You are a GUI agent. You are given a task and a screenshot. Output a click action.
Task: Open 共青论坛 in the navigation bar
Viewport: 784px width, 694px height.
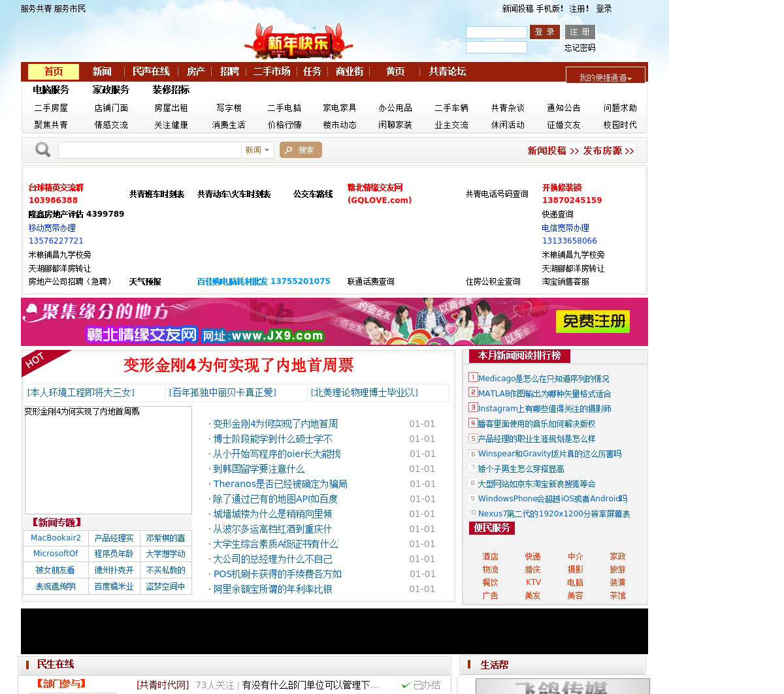click(x=448, y=71)
